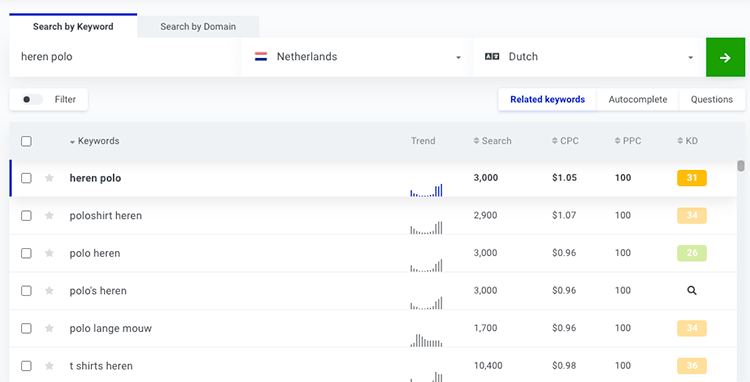This screenshot has width=750, height=382.
Task: Click the $0.98 CPC value
Action: pyautogui.click(x=564, y=366)
